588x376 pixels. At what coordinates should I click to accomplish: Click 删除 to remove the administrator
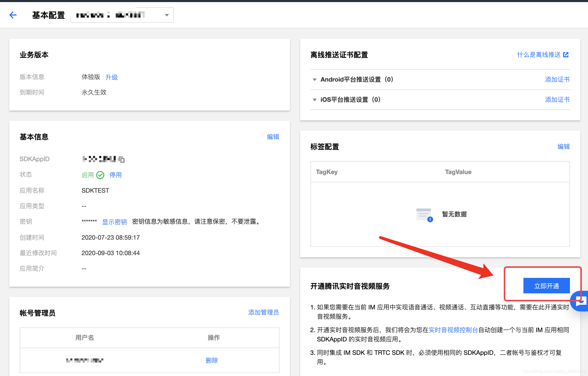point(212,360)
